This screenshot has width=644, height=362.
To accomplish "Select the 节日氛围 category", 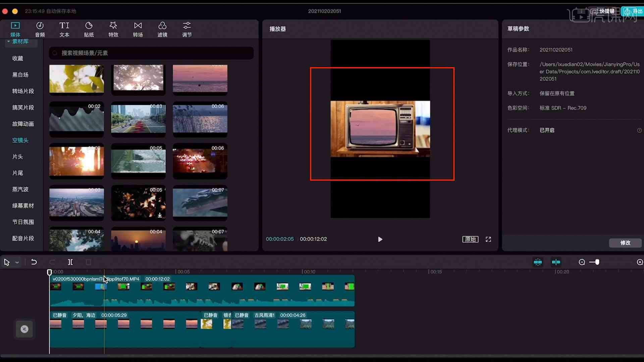I will [x=23, y=222].
